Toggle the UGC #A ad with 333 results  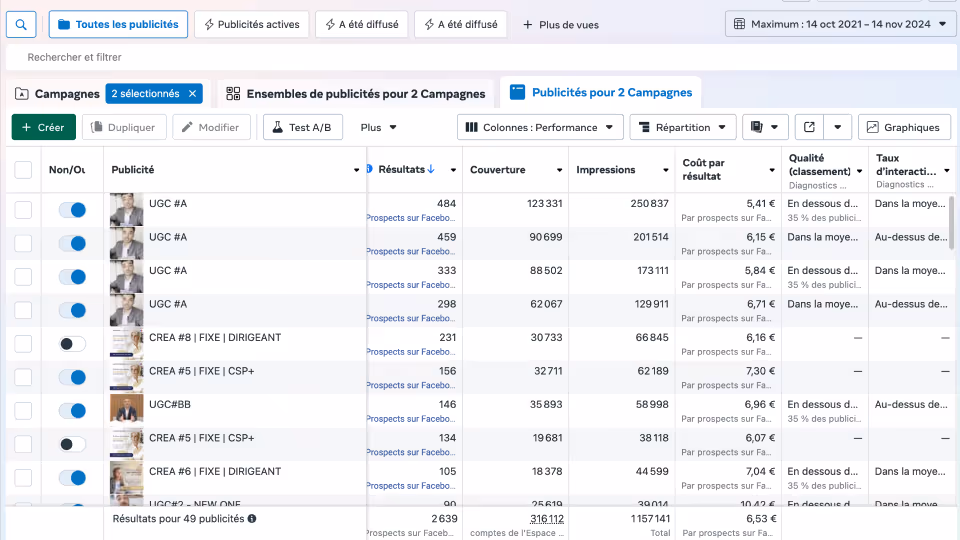(72, 277)
